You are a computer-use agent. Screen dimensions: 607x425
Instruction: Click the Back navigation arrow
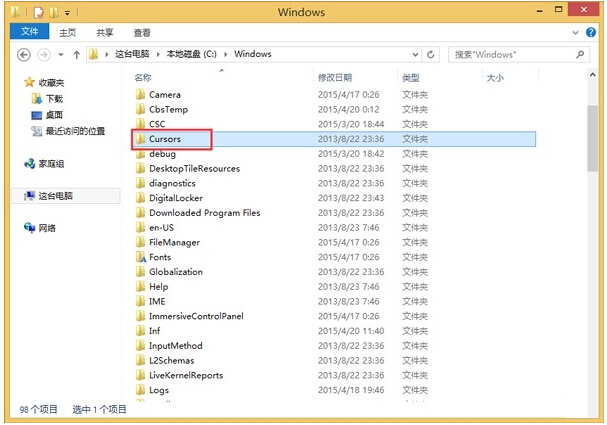click(24, 55)
